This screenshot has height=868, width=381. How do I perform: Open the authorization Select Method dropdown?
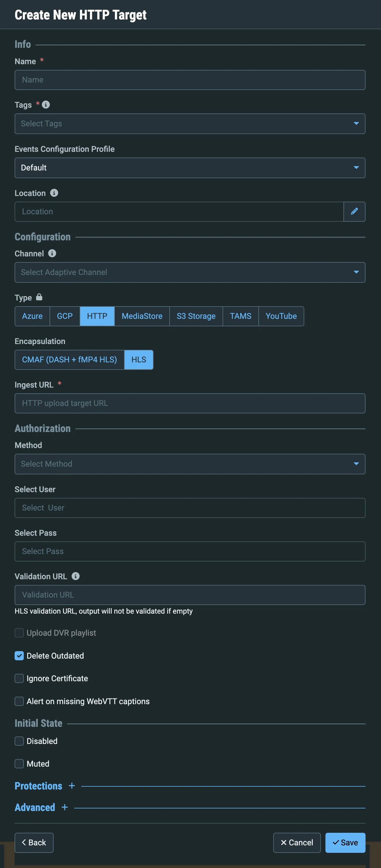pyautogui.click(x=190, y=464)
